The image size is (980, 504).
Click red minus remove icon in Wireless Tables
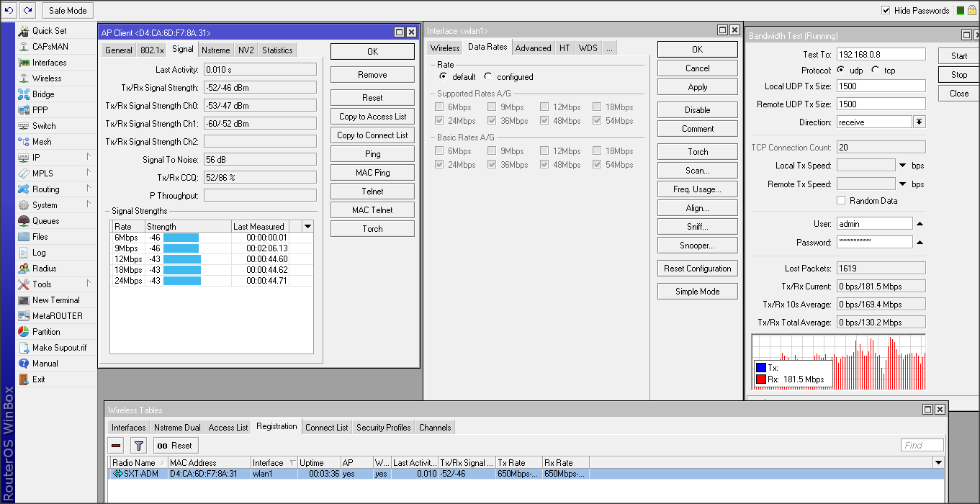[x=116, y=446]
